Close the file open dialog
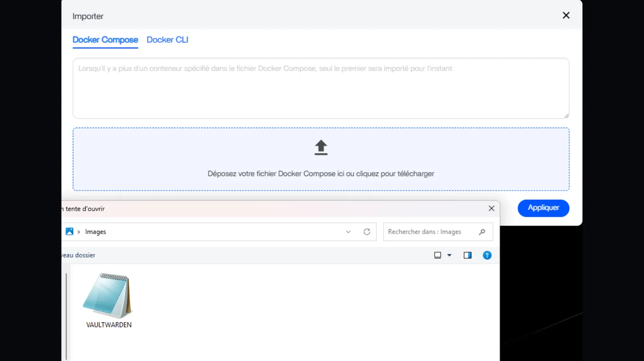The height and width of the screenshot is (361, 644). 491,208
